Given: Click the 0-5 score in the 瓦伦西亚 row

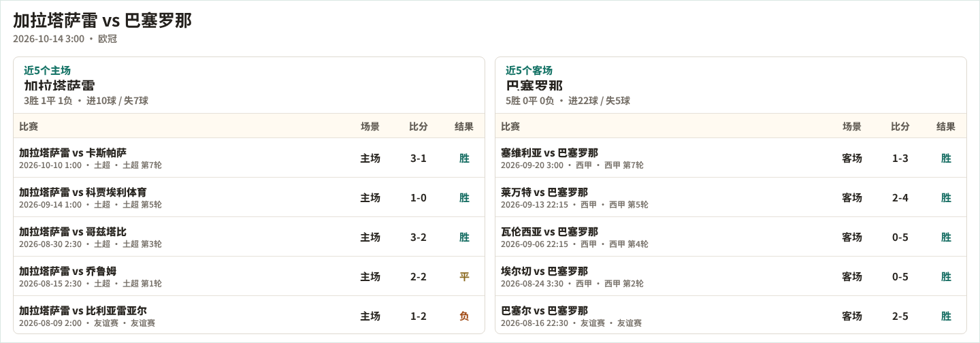Looking at the screenshot, I should click(900, 237).
